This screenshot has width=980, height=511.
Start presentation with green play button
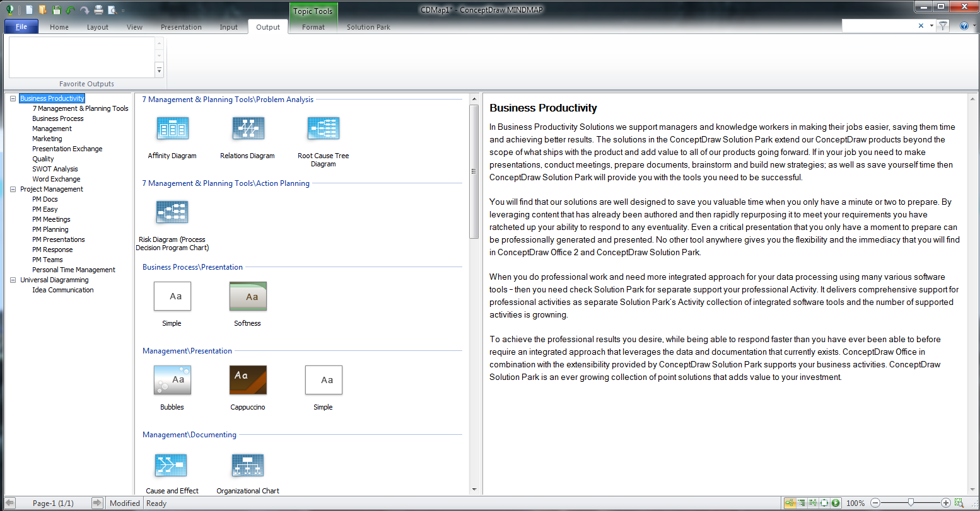[x=836, y=503]
